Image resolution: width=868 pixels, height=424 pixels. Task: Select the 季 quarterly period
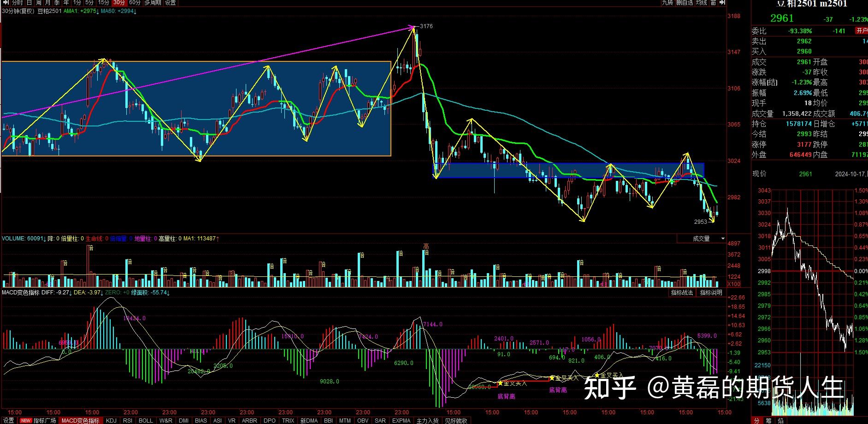click(x=57, y=3)
